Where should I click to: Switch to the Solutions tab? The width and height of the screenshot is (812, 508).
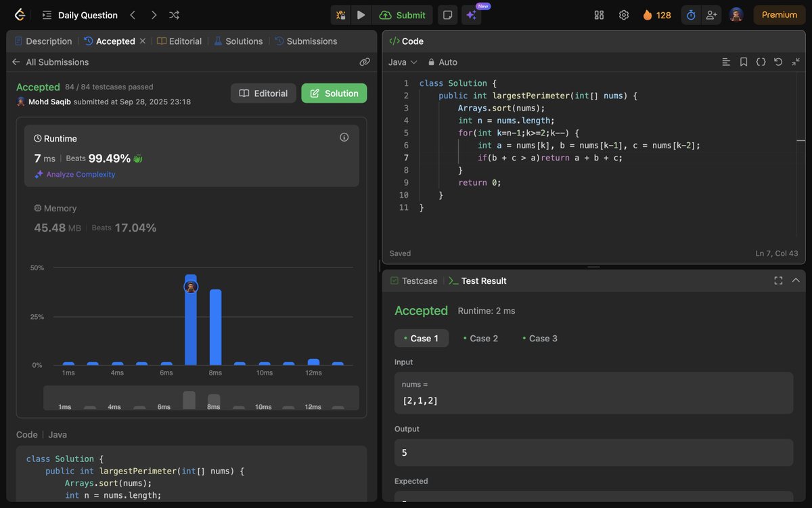tap(238, 41)
